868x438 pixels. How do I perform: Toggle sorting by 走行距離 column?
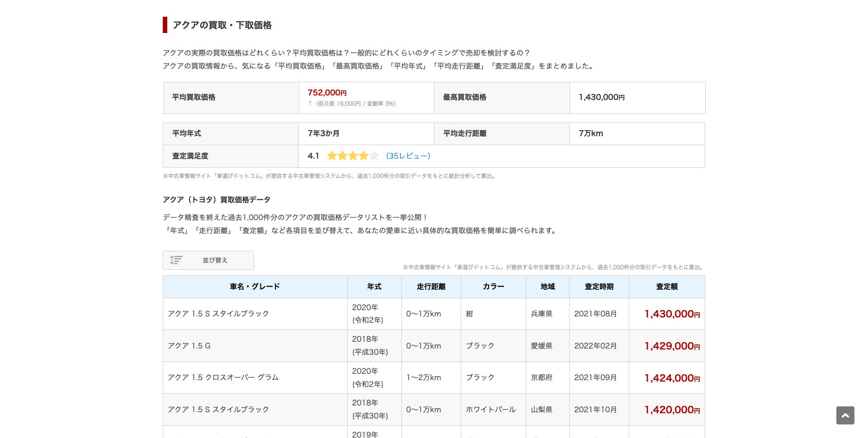431,287
